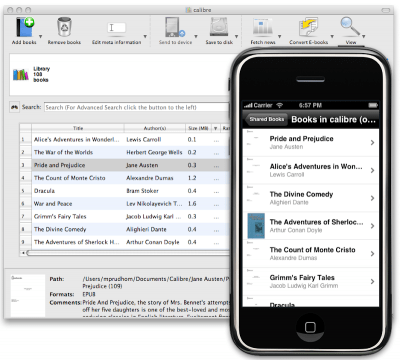Sort library by Title column header
This screenshot has width=400, height=360.
coord(78,128)
